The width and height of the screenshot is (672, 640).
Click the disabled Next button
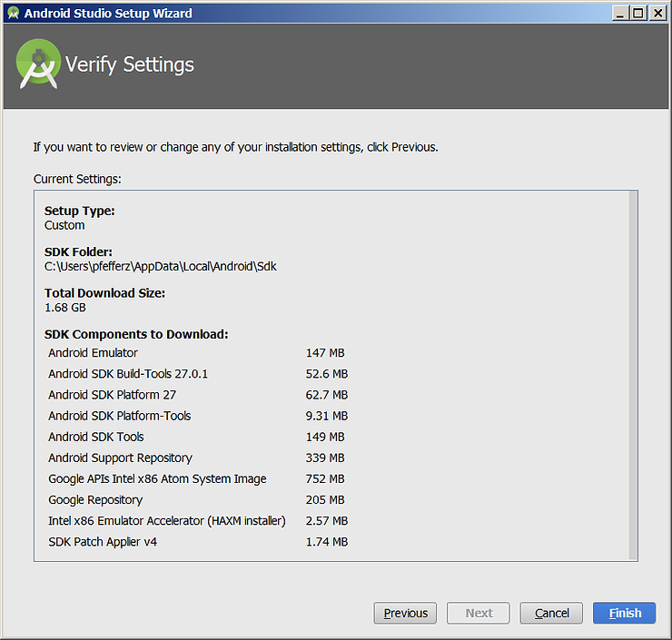[479, 613]
